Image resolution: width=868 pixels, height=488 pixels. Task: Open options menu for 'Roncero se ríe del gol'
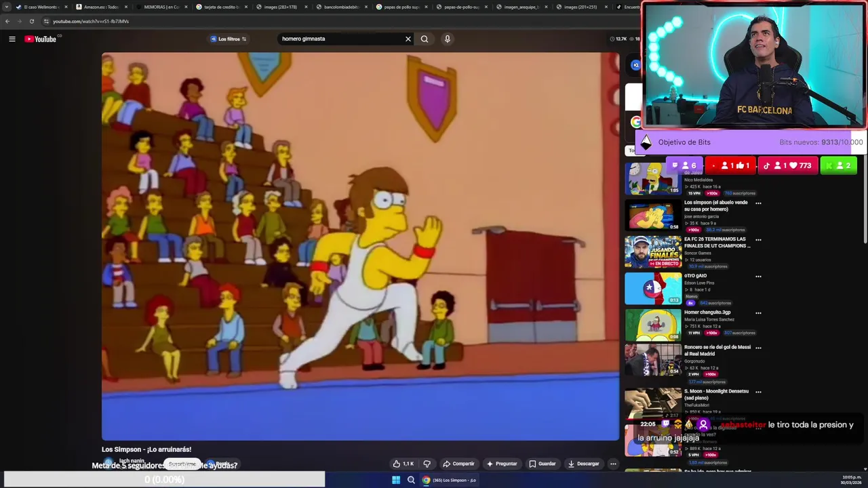[x=758, y=348]
